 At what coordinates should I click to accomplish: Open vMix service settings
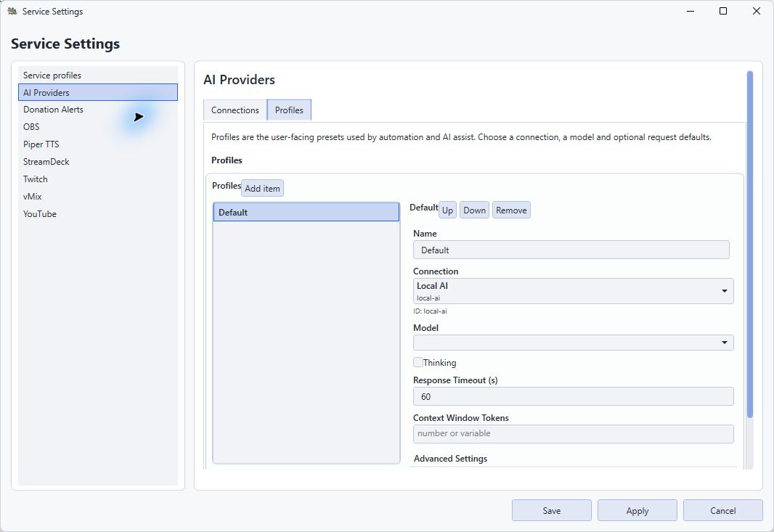[98, 197]
